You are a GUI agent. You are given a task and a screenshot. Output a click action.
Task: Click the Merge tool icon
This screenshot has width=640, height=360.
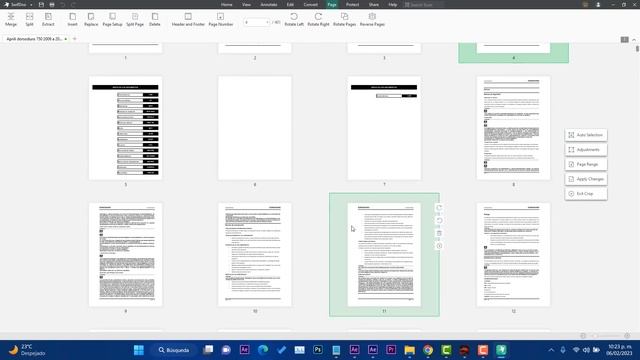click(11, 19)
